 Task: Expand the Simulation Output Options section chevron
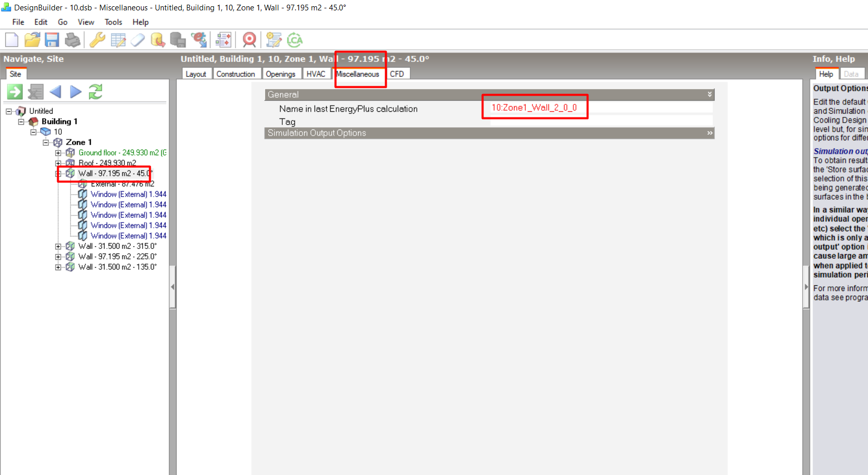[x=709, y=133]
